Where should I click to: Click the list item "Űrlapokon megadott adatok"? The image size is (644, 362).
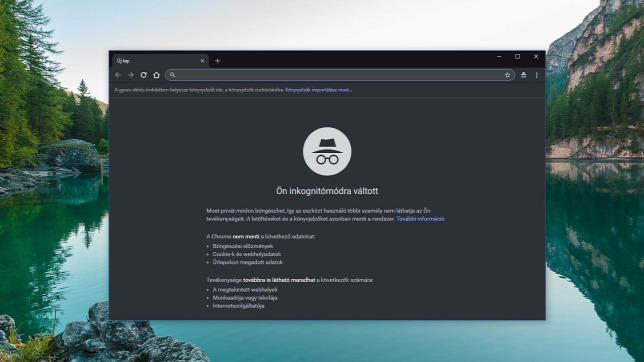click(248, 262)
